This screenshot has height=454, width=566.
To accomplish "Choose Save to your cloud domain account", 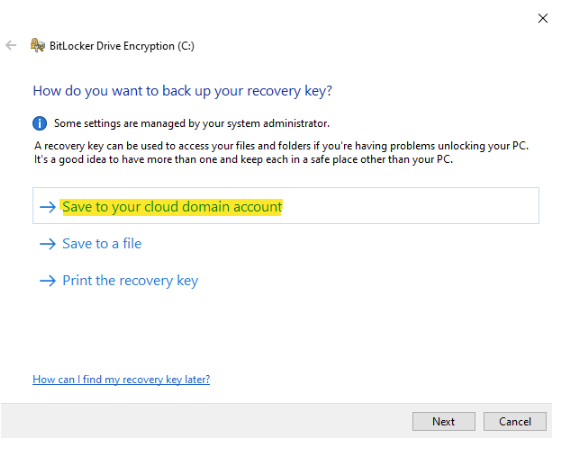I will (x=172, y=207).
